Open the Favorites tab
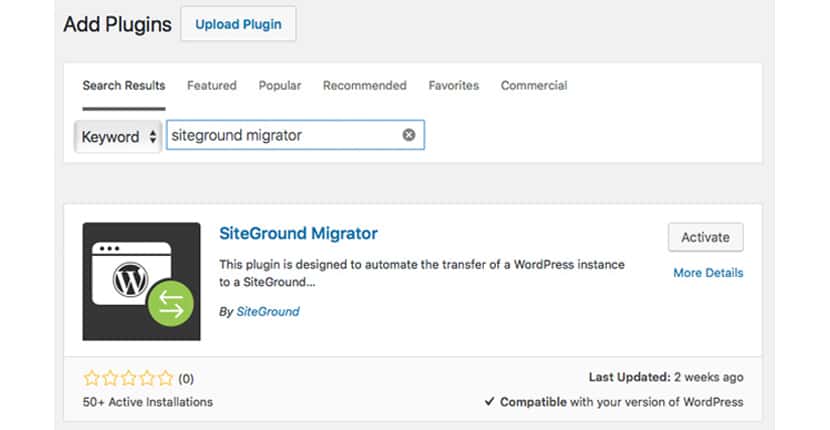830x430 pixels. (454, 85)
